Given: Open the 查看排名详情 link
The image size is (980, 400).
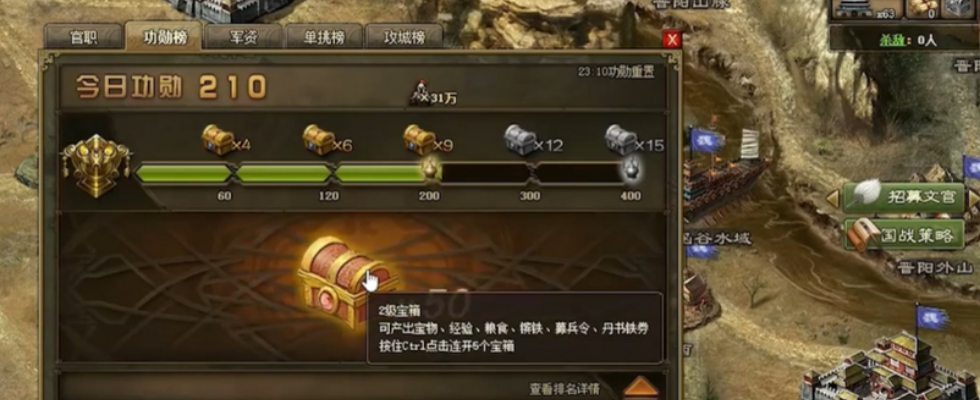Looking at the screenshot, I should 564,389.
